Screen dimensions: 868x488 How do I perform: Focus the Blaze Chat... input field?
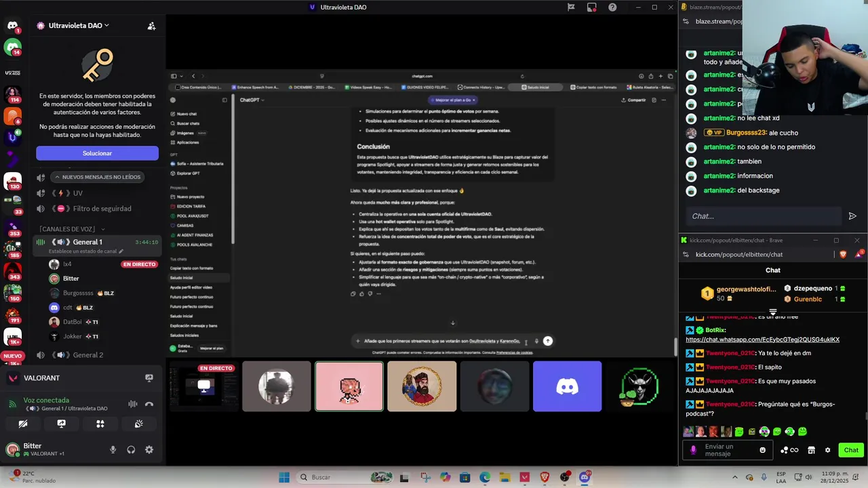click(764, 216)
